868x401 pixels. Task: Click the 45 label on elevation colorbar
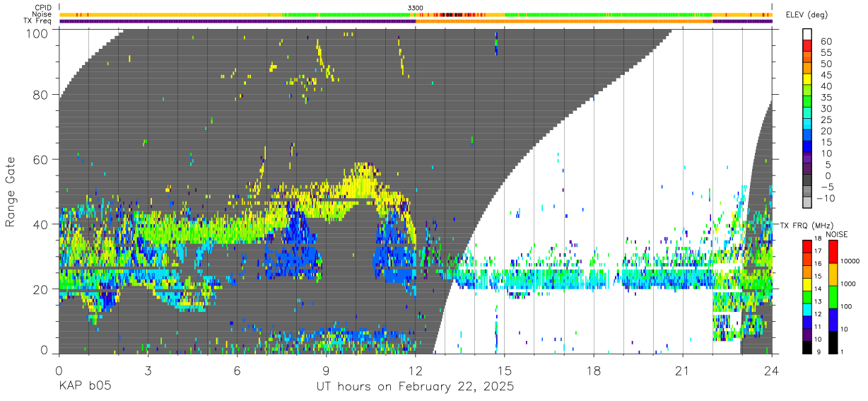(825, 75)
